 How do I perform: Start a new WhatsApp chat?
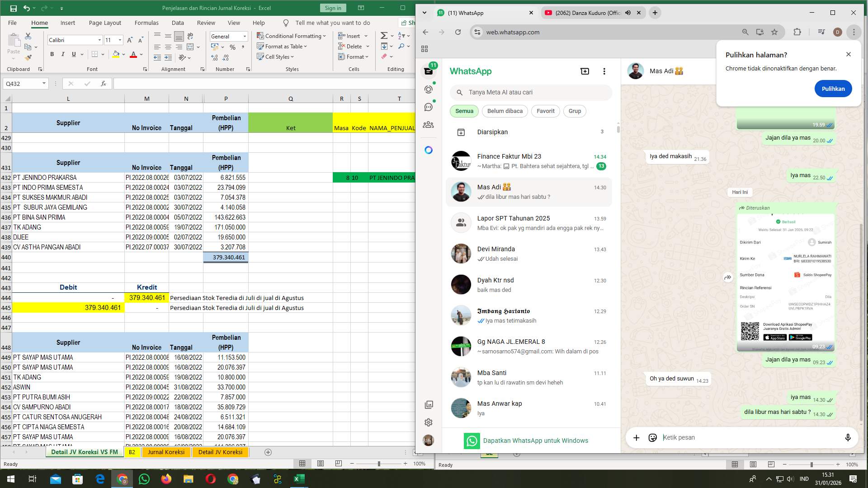point(585,71)
